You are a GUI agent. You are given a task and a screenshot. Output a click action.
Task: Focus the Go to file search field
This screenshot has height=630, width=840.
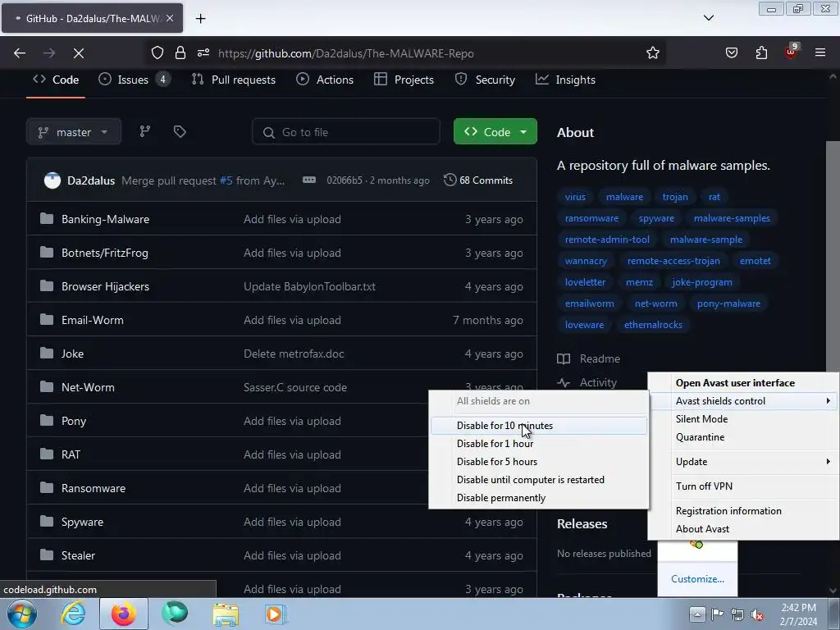[346, 132]
